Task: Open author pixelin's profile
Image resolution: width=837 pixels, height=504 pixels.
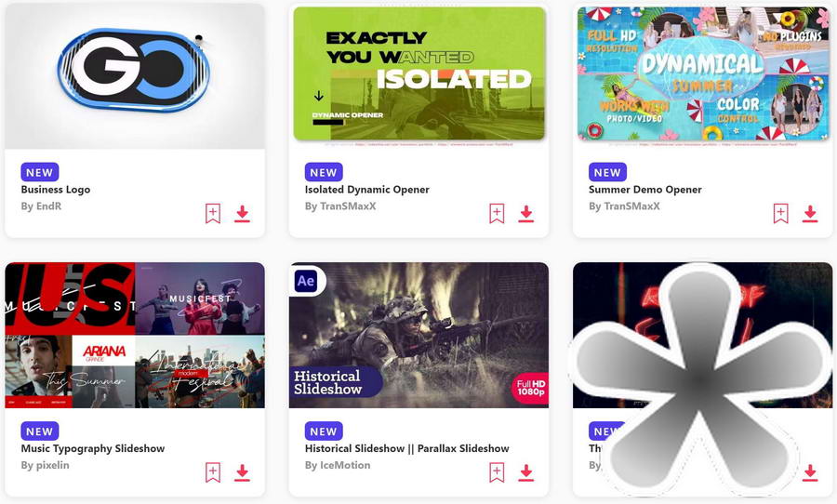Action: [x=45, y=465]
